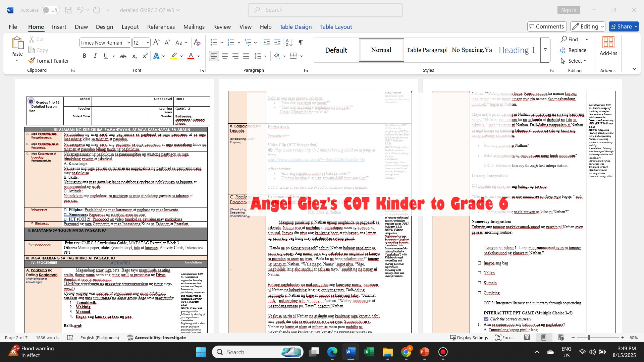Open the Review tab
Screen dimensions: 644x362
click(222, 26)
